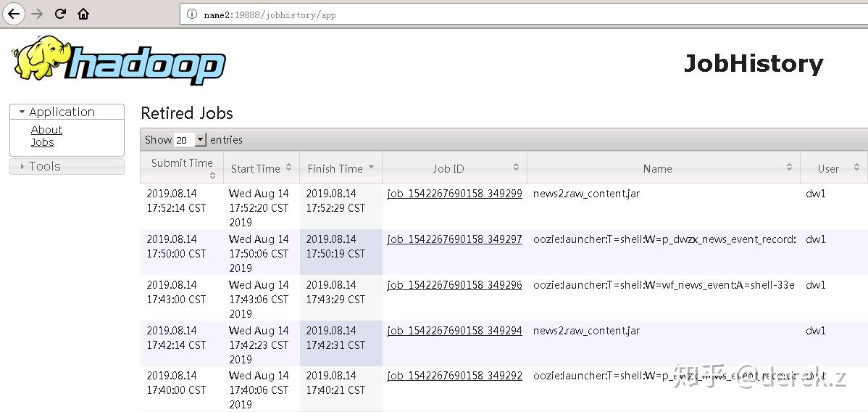Sort by the User column header
868x412 pixels.
coord(834,168)
